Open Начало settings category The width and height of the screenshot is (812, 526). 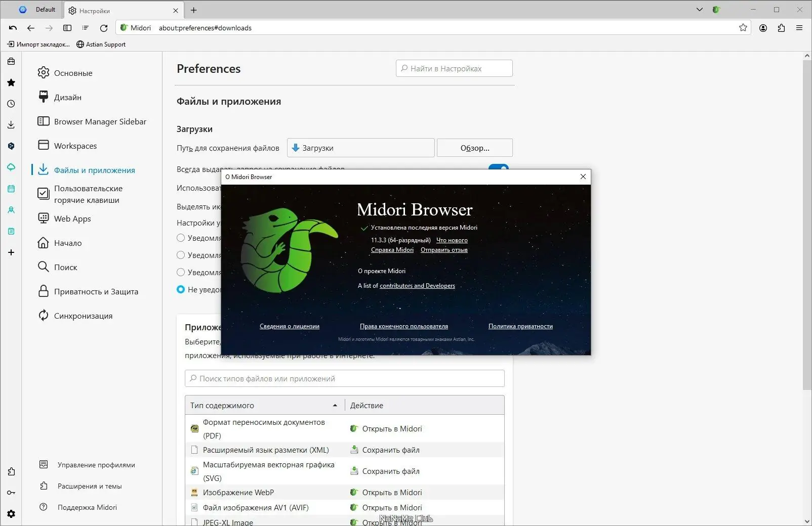(59, 243)
